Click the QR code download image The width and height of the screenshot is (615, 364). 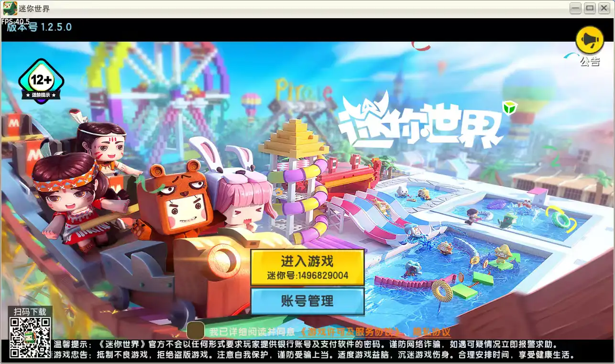coord(30,337)
